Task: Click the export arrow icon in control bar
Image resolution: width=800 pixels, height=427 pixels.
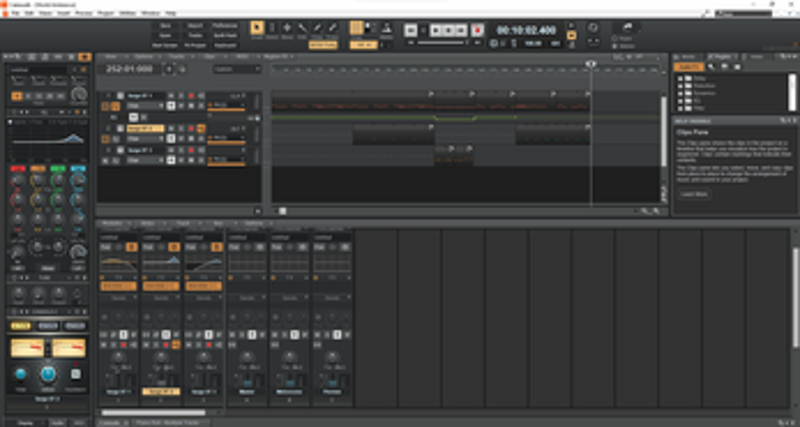Action: (627, 28)
